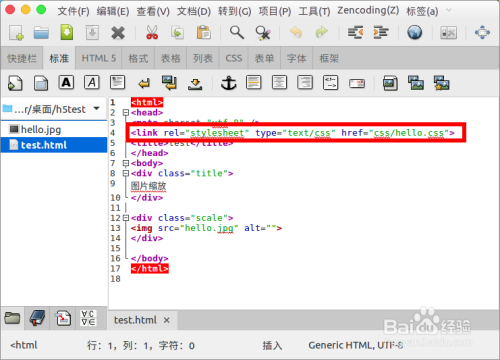Select test.html in file browser
The image size is (500, 360).
tap(54, 145)
